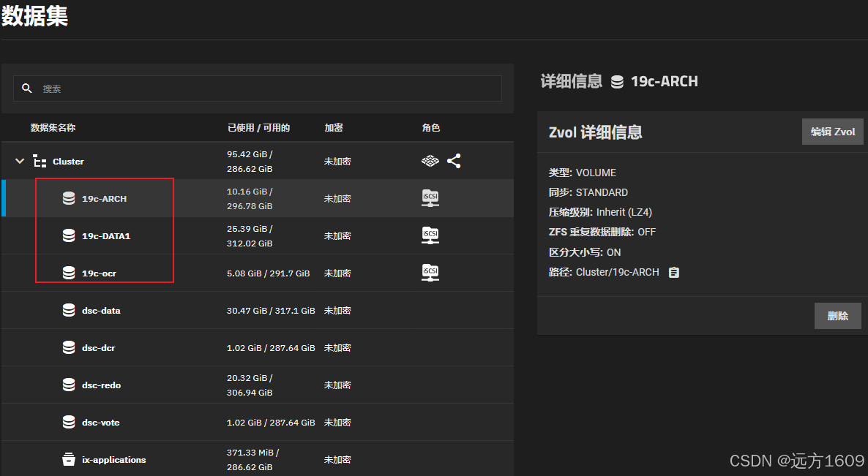Click the 编辑 Zvol button
The image size is (868, 476).
click(x=832, y=132)
